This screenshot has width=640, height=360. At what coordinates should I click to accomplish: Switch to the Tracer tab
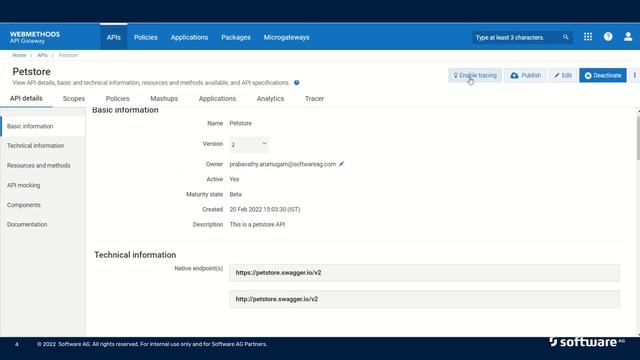[x=314, y=98]
